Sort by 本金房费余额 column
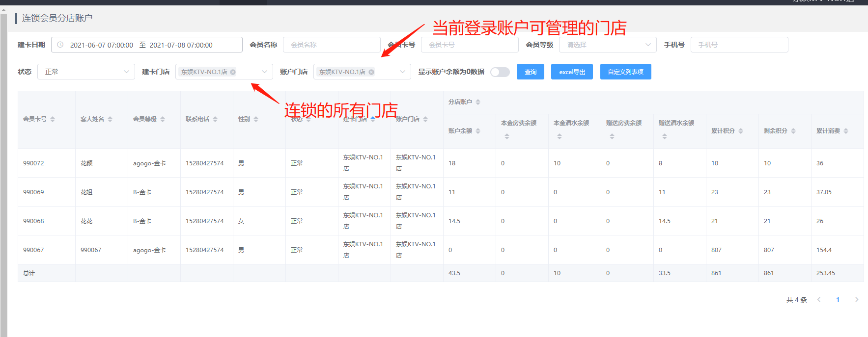Viewport: 868px width, 337px height. [x=507, y=136]
